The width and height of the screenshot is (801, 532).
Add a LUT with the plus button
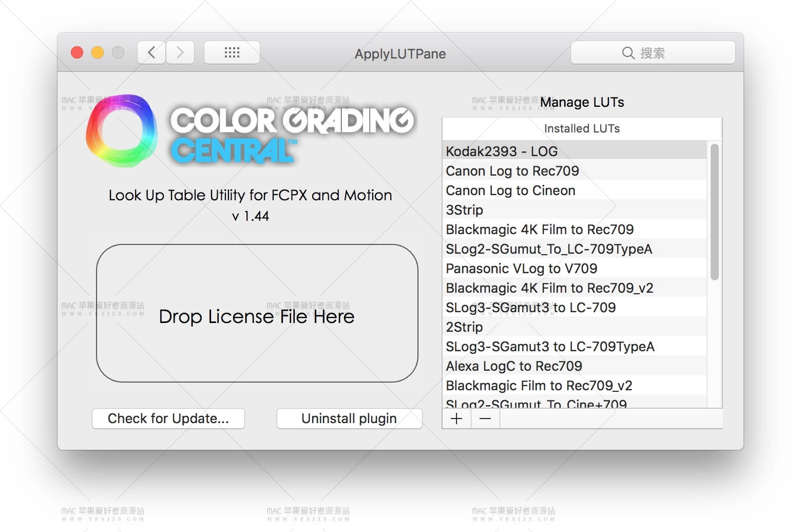(456, 419)
